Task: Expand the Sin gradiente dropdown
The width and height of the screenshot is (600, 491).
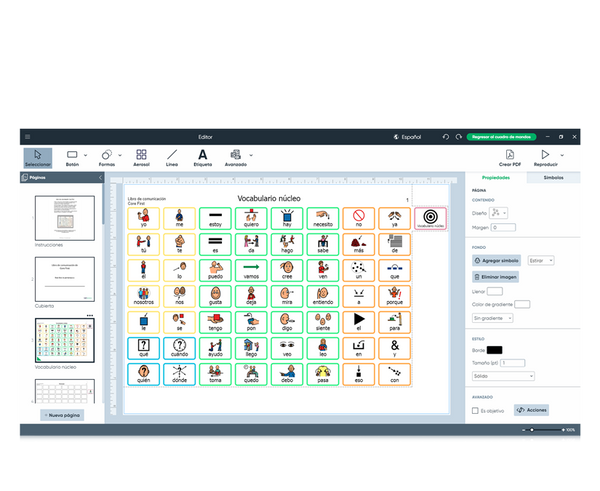Action: tap(493, 318)
